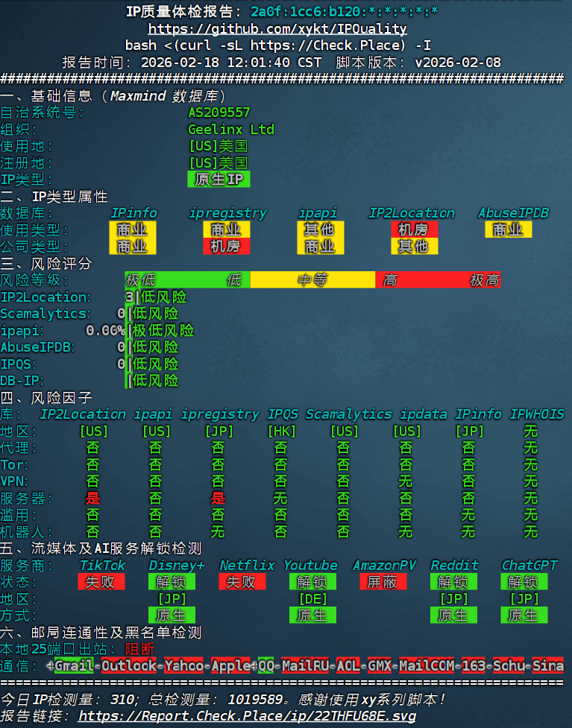Open the Report.Check.Place SVG report link

pos(247,716)
